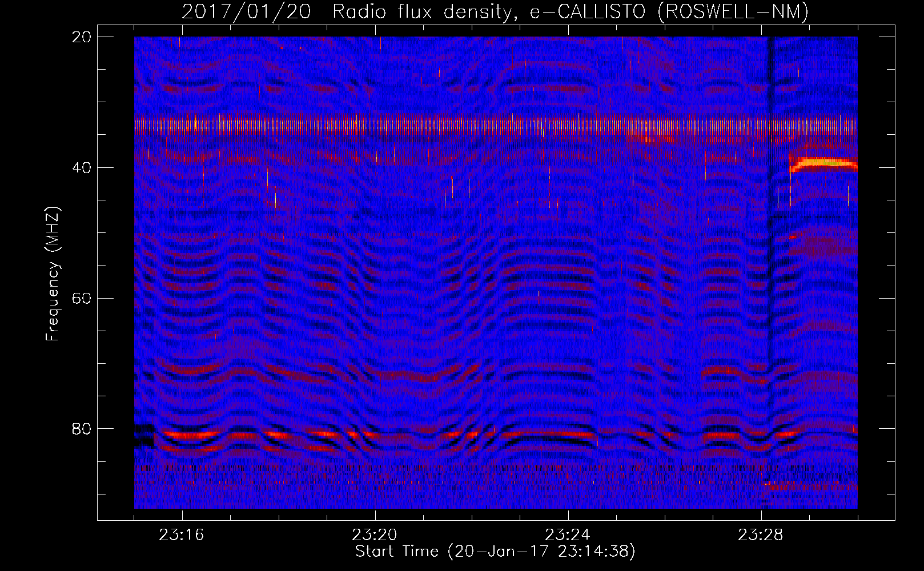Click the bright yellow burst near 40 MHz
The width and height of the screenshot is (924, 571).
824,164
